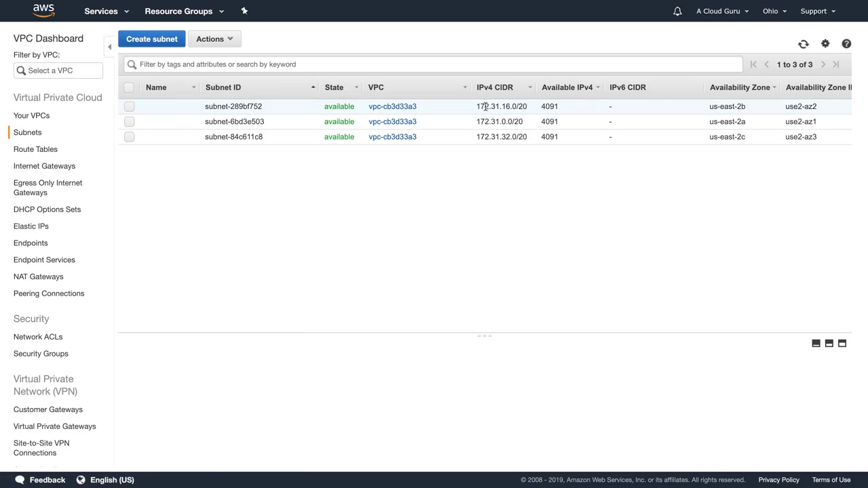868x488 pixels.
Task: Check the box for subnet-84c611c8
Action: coord(130,137)
